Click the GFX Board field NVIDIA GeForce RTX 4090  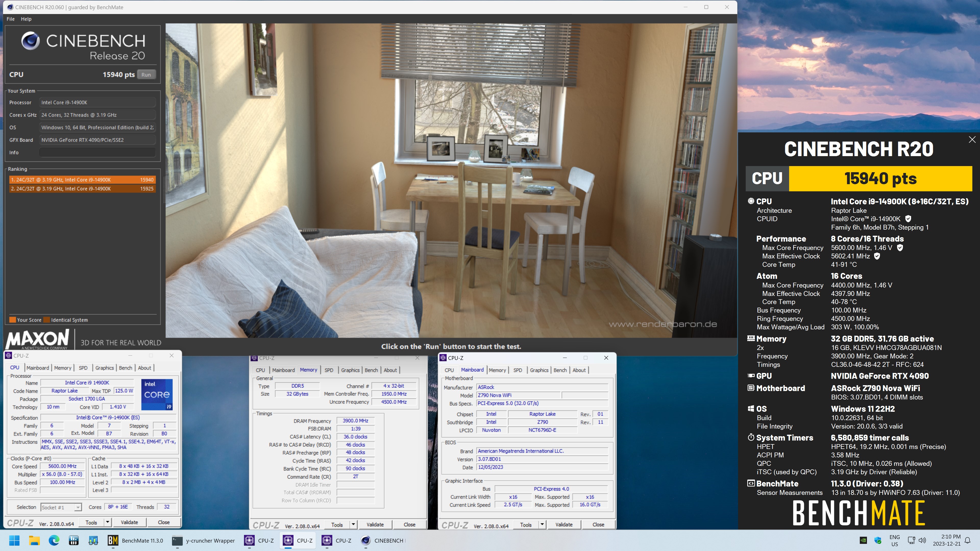point(97,140)
